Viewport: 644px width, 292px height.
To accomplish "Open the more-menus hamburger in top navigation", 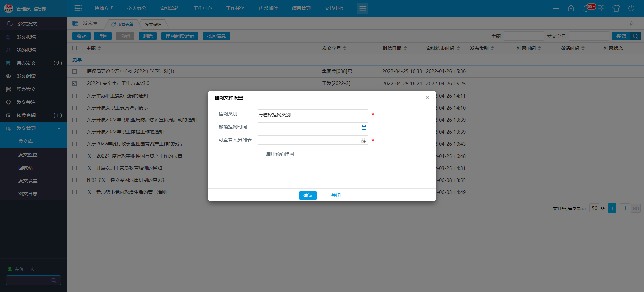I will [x=362, y=8].
